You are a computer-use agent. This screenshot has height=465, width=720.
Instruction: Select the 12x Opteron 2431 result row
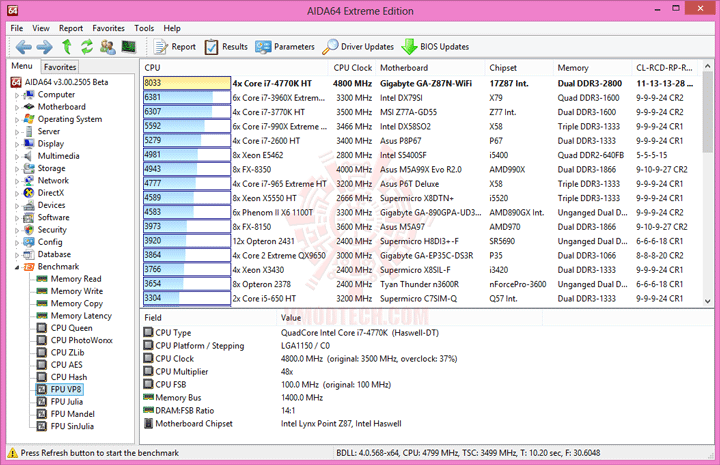click(x=420, y=241)
